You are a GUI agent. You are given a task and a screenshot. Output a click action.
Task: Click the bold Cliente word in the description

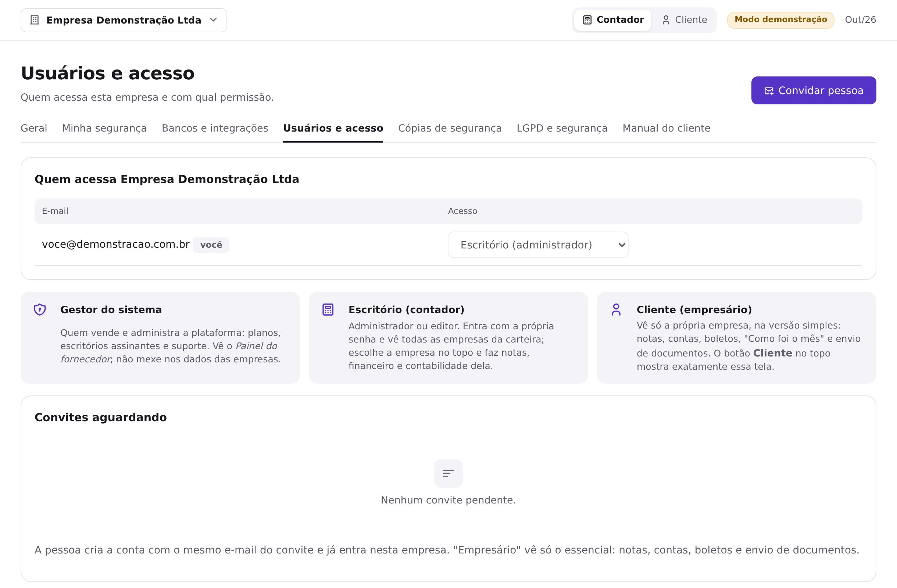pyautogui.click(x=773, y=353)
